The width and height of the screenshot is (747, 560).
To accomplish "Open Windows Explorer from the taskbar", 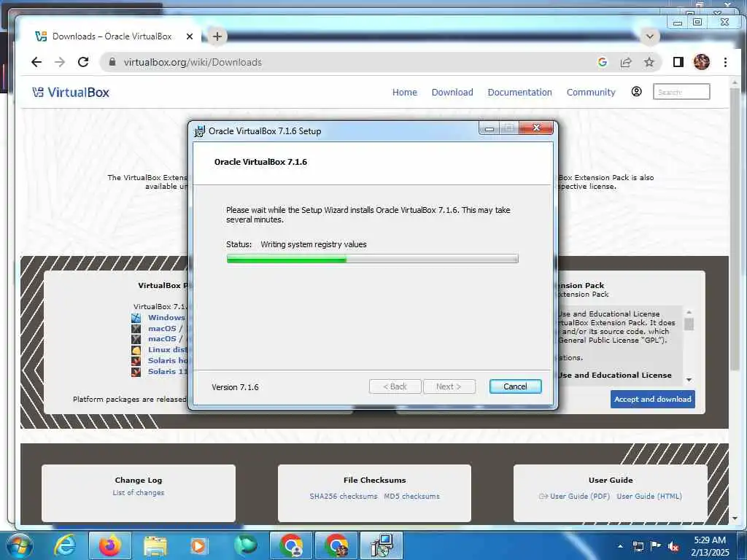I will point(155,545).
